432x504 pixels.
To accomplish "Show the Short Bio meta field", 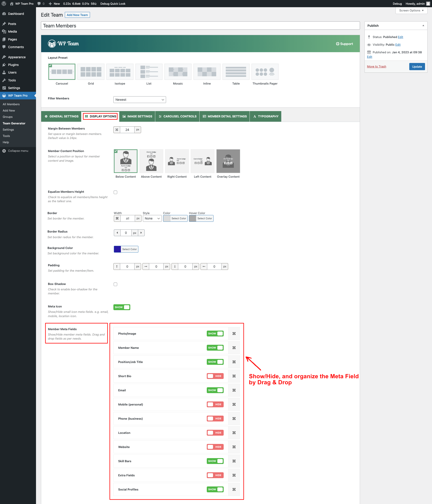I will 215,376.
